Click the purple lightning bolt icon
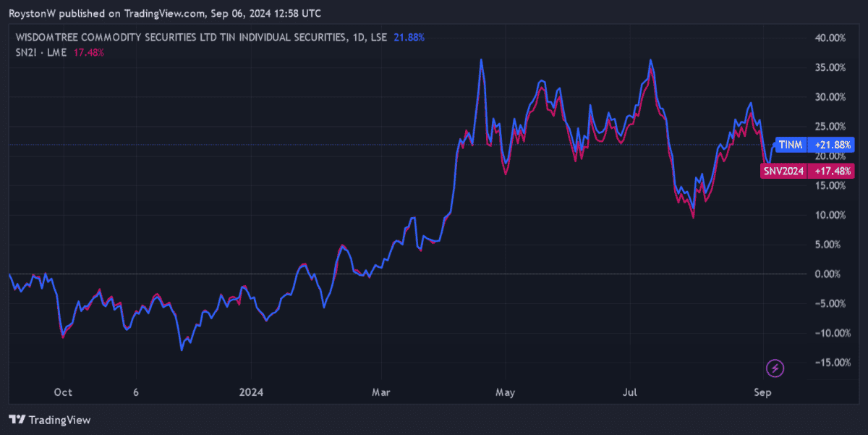Screen dimensions: 868x435 (775, 368)
